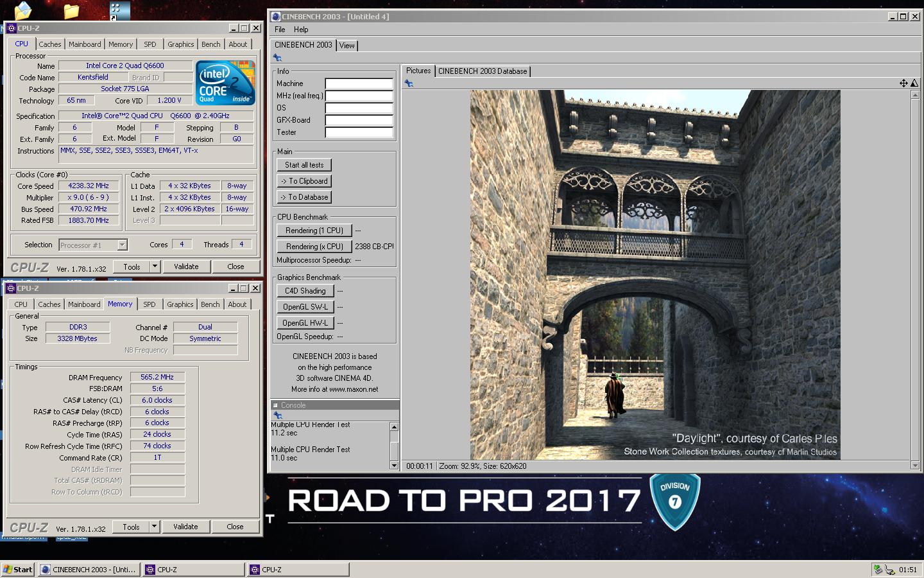This screenshot has width=924, height=578.
Task: Click the picture viewer scrollbar up arrow
Action: tap(915, 94)
